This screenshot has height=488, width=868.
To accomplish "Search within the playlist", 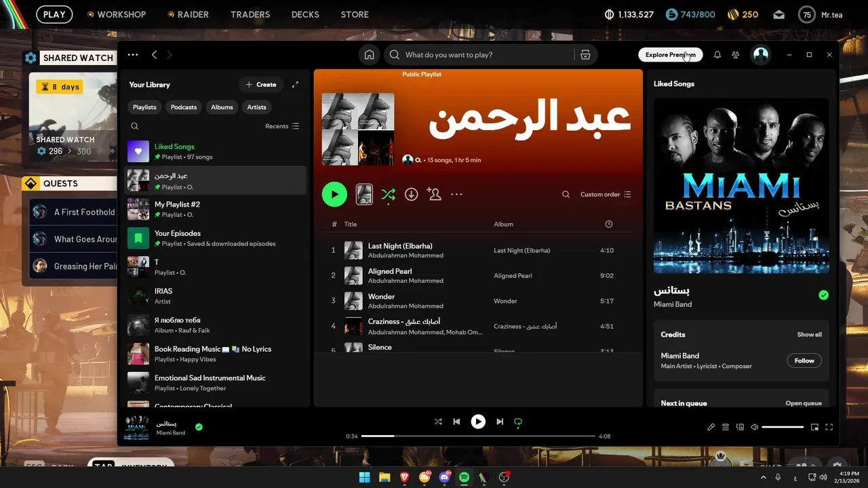I will pyautogui.click(x=566, y=195).
